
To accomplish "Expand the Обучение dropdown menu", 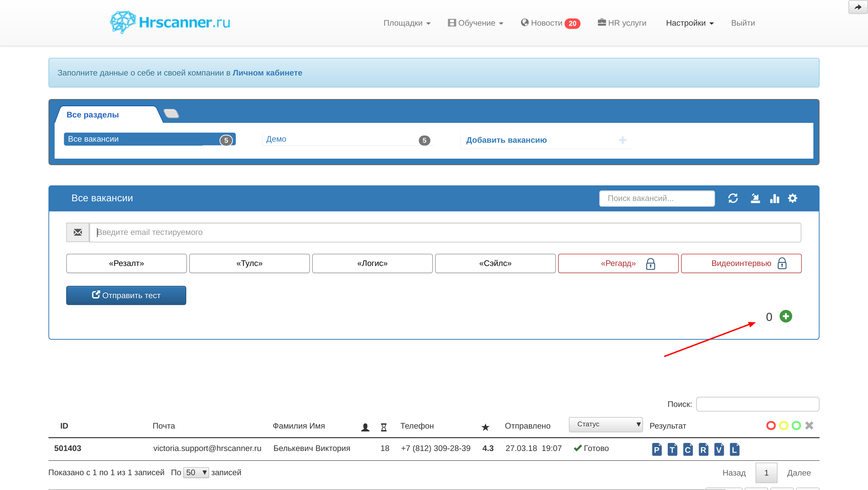I will click(476, 23).
